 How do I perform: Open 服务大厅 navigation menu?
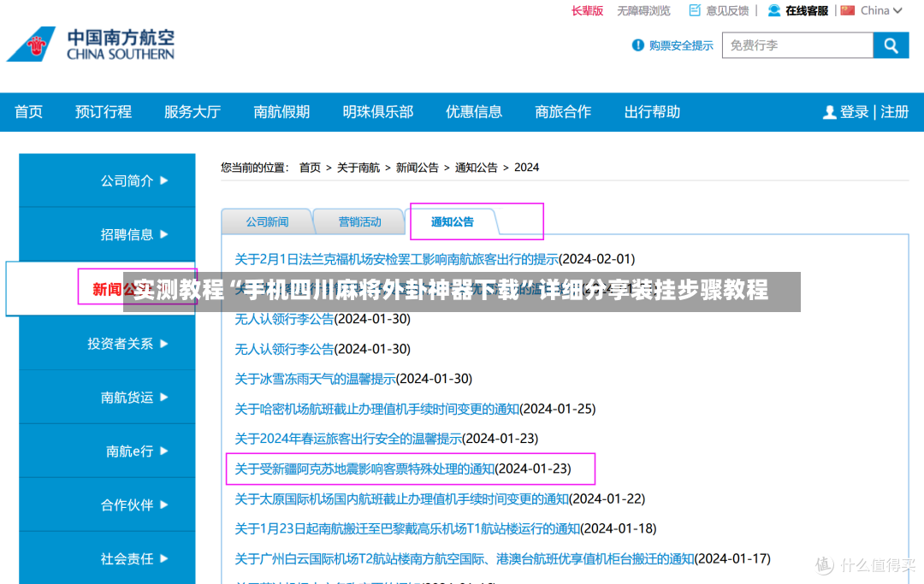192,112
